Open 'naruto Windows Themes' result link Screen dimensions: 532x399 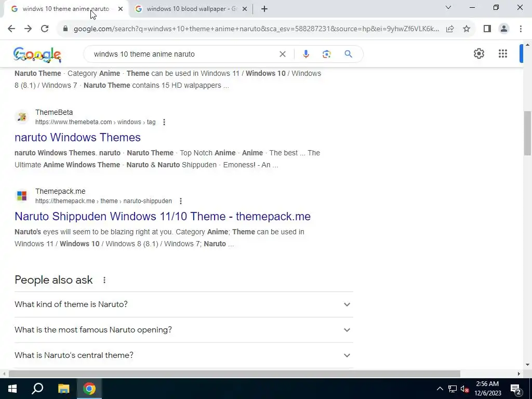(x=78, y=137)
